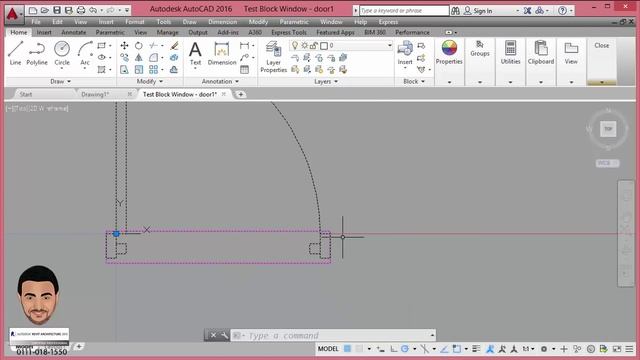
Task: Open the Express Tools ribbon tab
Action: [289, 32]
